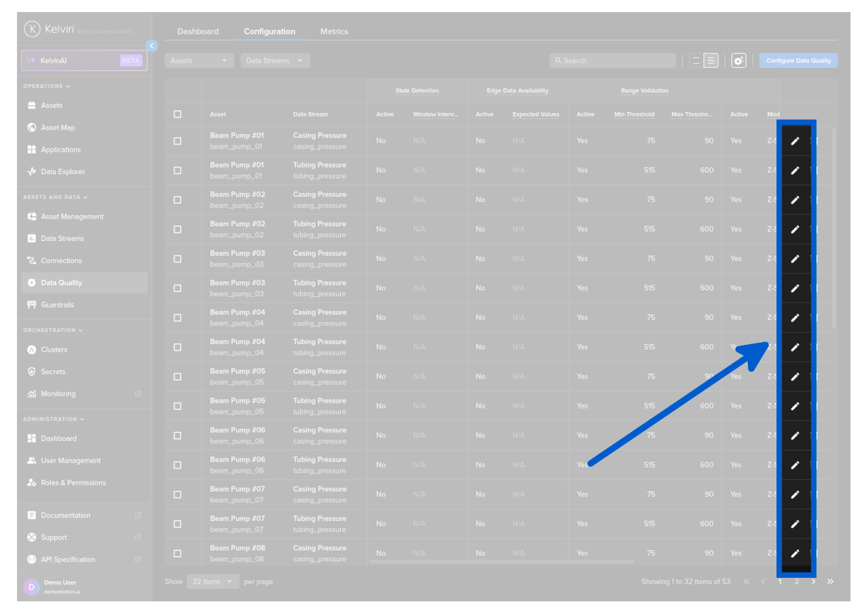868x614 pixels.
Task: Click the horizontal scrollbar under the table
Action: 501,562
